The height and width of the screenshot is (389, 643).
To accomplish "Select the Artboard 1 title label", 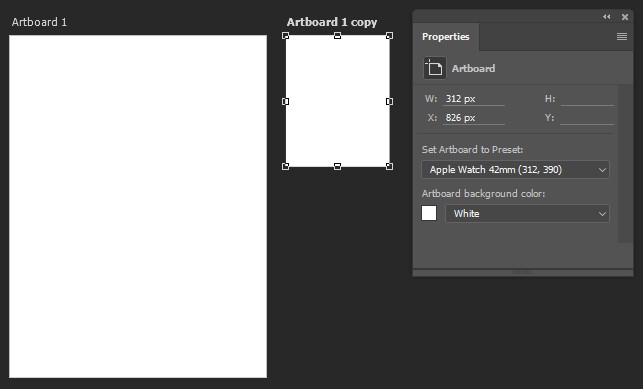I will (39, 22).
